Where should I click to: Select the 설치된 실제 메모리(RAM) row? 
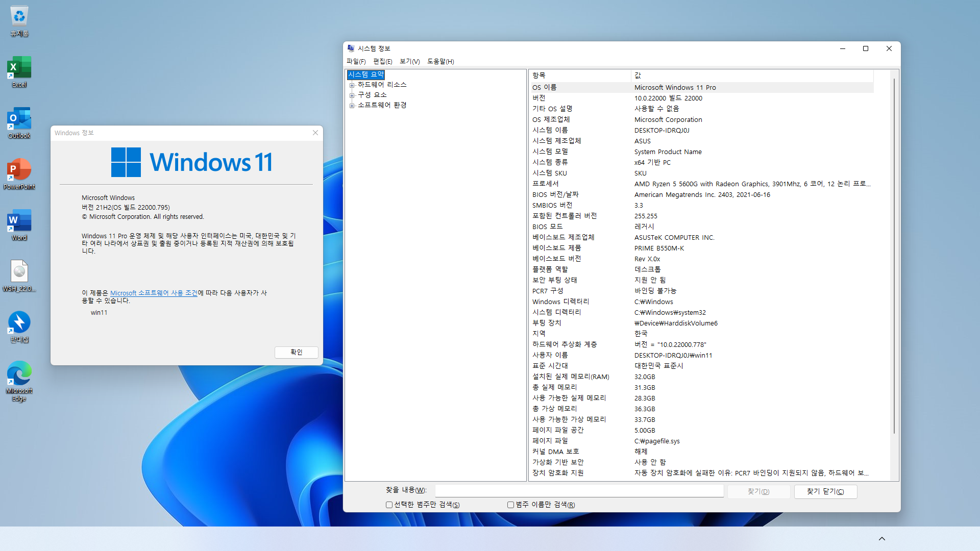pyautogui.click(x=702, y=377)
